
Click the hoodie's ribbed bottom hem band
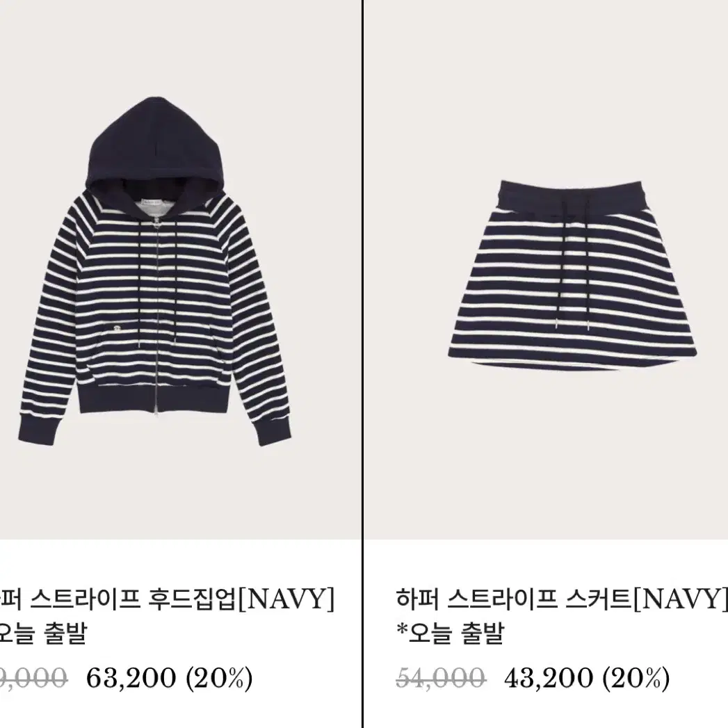coord(154,396)
